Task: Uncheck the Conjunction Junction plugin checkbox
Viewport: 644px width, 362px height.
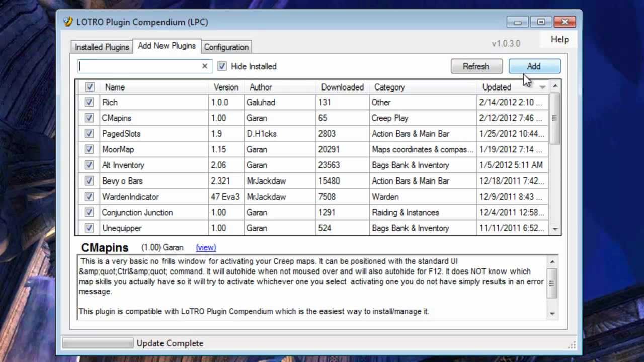Action: (89, 212)
